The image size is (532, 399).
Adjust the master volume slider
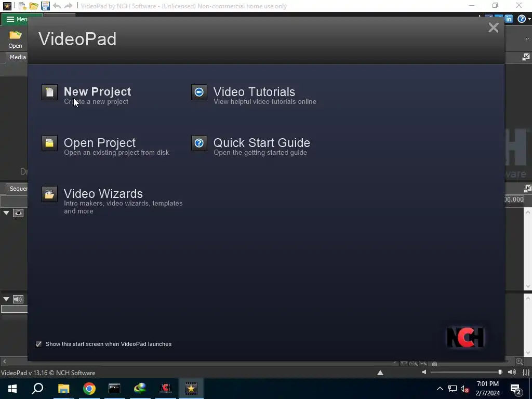click(x=500, y=373)
